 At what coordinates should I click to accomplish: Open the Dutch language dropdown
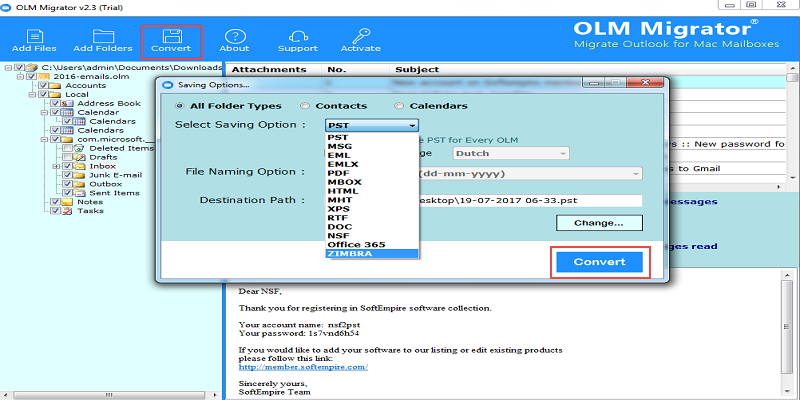pyautogui.click(x=511, y=153)
